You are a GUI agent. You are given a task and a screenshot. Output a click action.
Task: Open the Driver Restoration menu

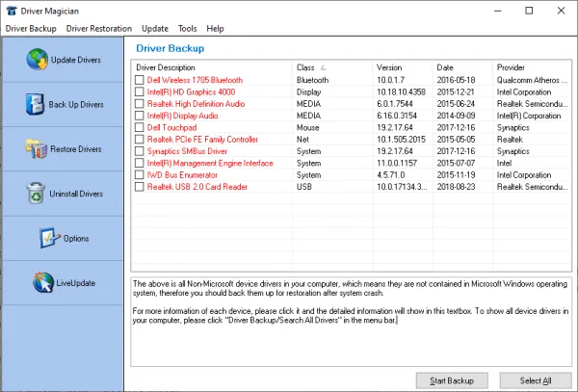99,29
